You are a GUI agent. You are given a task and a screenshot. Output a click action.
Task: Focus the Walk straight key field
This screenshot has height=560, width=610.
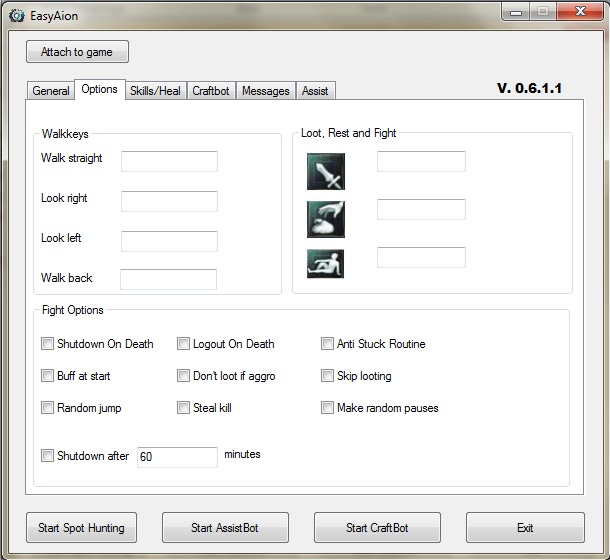169,161
